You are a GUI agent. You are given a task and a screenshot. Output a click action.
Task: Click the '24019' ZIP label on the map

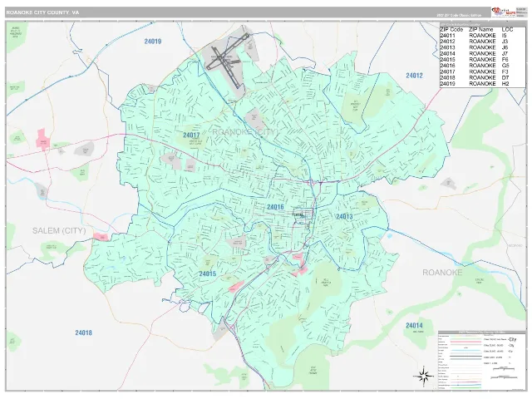[x=153, y=42]
